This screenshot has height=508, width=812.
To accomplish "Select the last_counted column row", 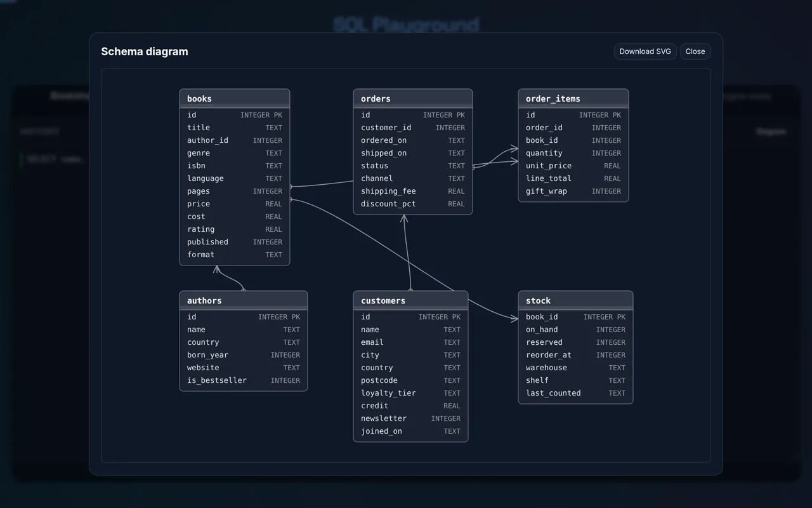I will click(575, 393).
